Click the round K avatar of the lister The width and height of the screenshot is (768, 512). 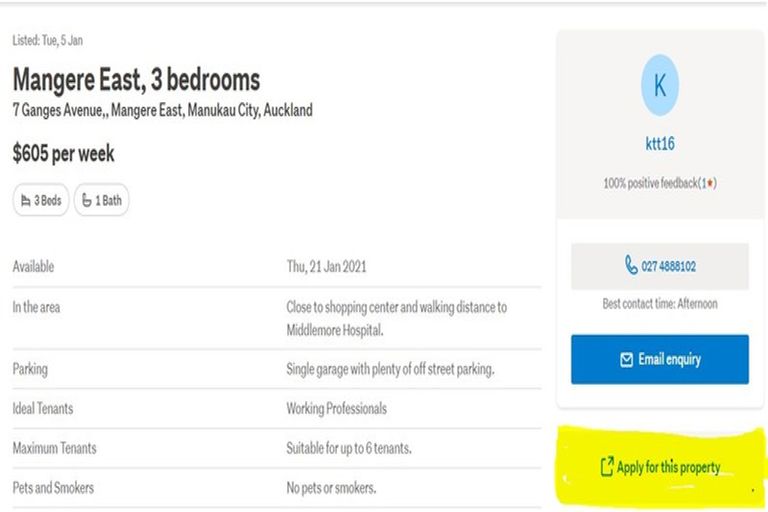pos(659,86)
